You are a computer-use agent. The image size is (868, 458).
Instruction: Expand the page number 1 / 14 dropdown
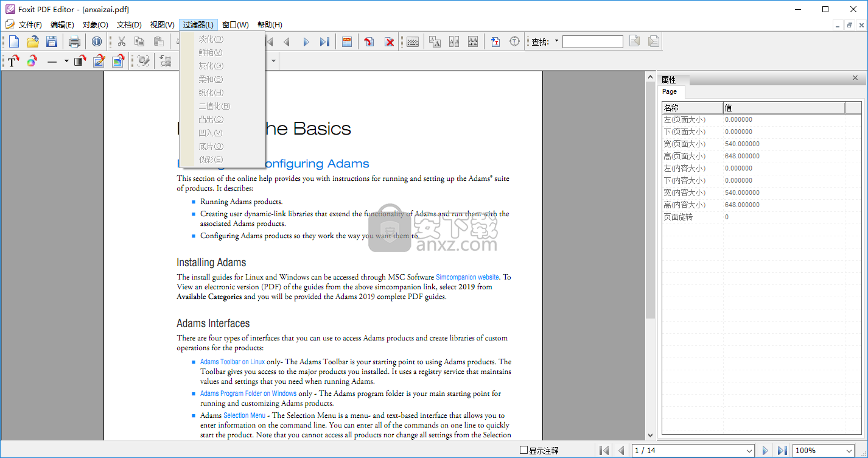tap(749, 451)
